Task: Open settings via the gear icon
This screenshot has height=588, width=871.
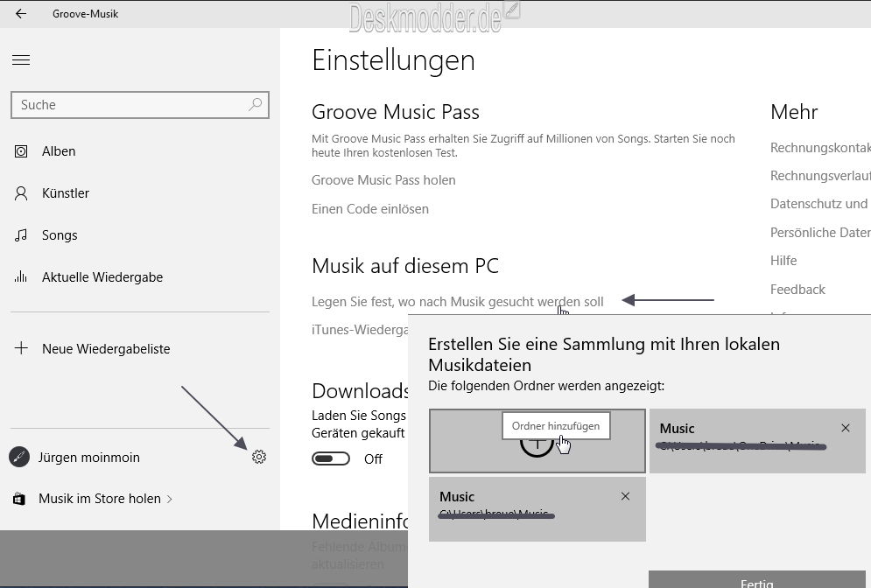Action: 259,457
